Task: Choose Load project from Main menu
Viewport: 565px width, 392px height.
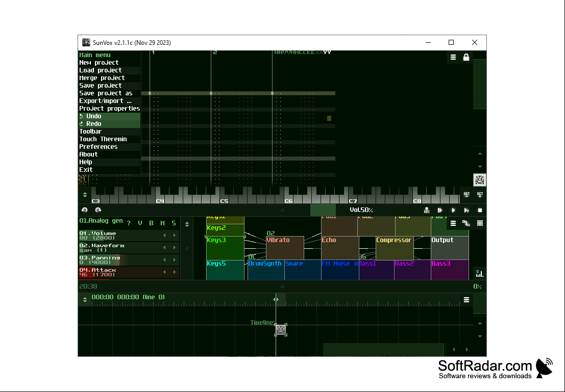Action: pyautogui.click(x=110, y=70)
